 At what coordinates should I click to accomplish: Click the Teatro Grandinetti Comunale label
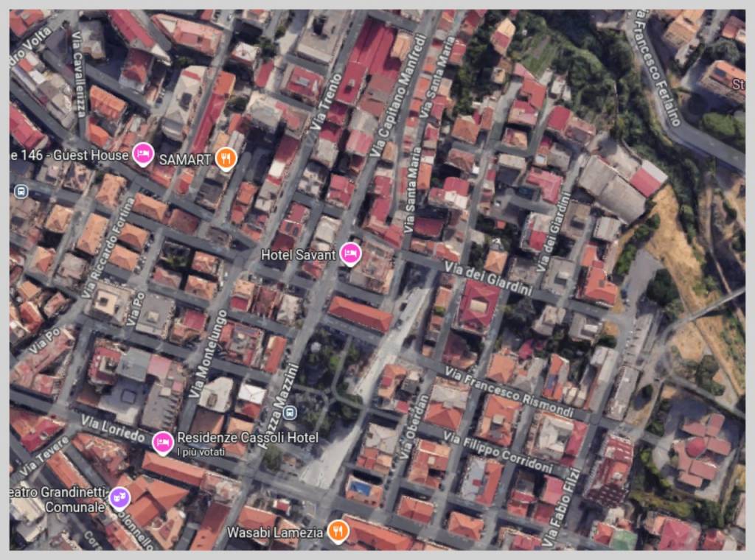(x=64, y=500)
